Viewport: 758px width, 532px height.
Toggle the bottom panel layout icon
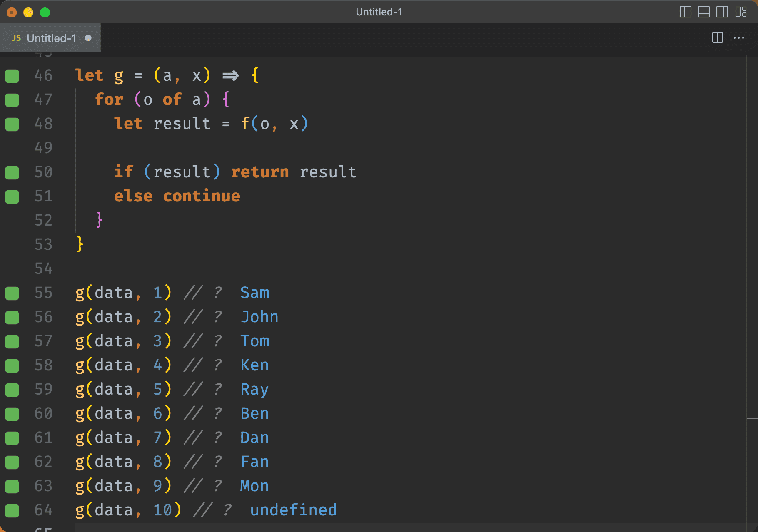(x=703, y=12)
